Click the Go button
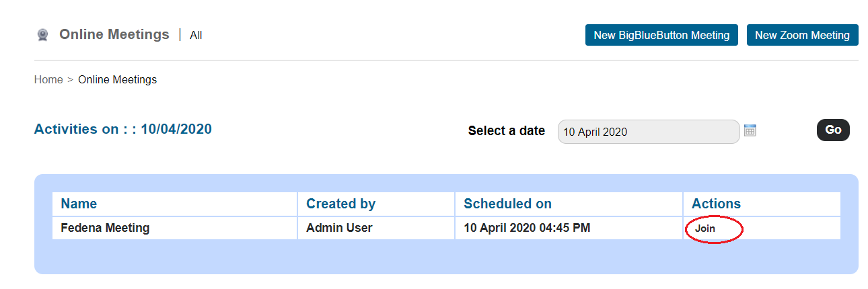868x289 pixels. click(833, 130)
